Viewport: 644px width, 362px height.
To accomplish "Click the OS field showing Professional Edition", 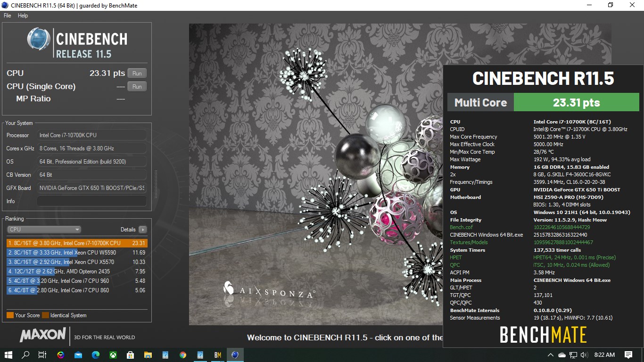I will (x=91, y=162).
